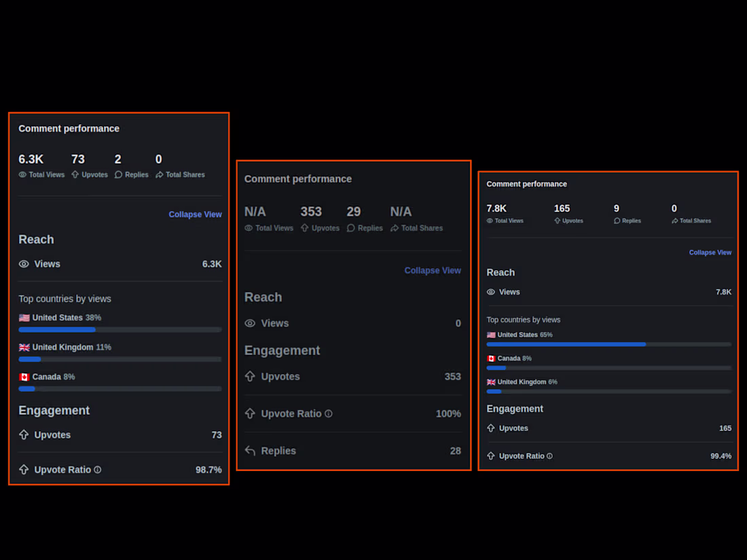Click Upvote Ratio info icon beside 98.7%

(x=97, y=470)
